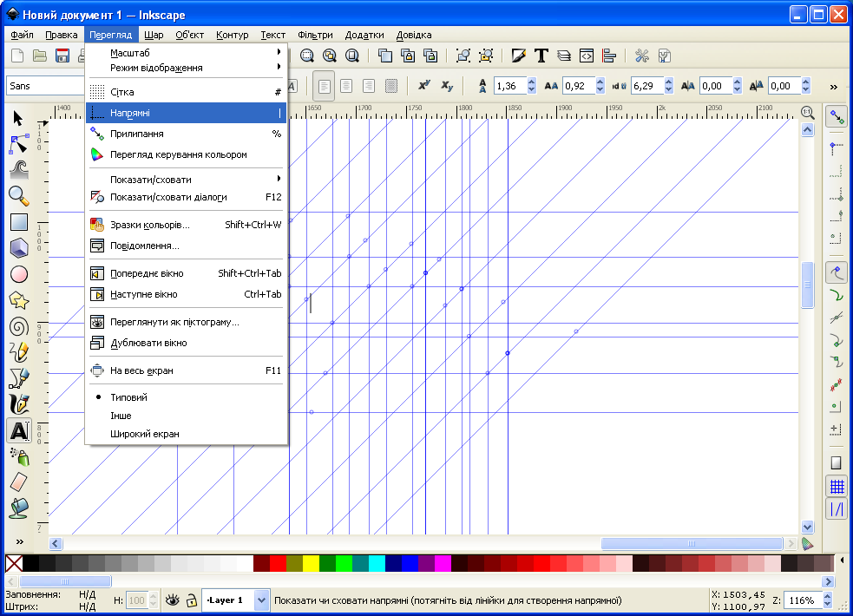This screenshot has width=853, height=616.
Task: Save the document with the floppy icon
Action: click(62, 56)
